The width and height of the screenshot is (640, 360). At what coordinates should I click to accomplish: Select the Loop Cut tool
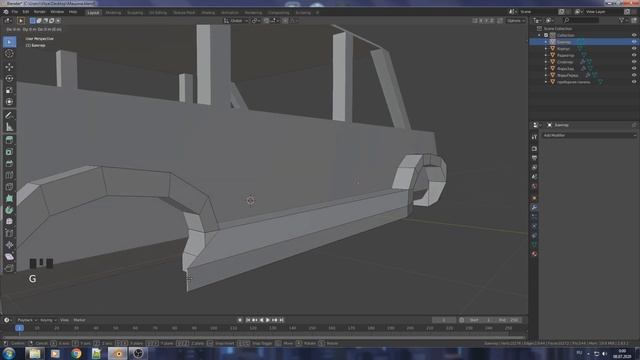pyautogui.click(x=9, y=175)
